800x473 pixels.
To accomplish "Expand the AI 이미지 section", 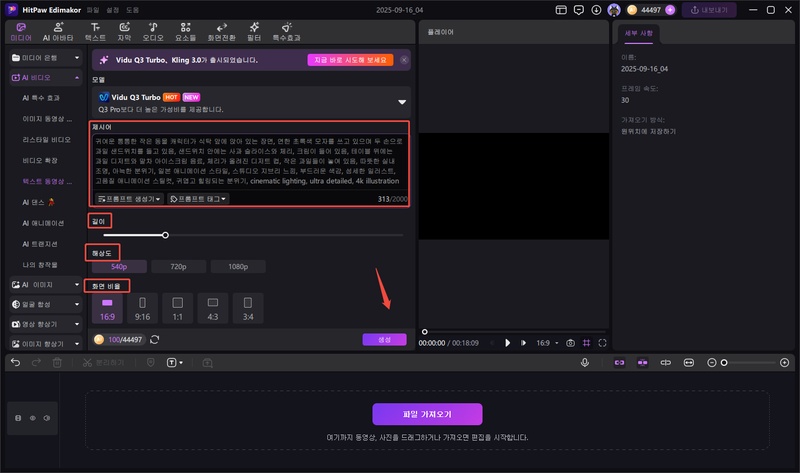I will [x=46, y=285].
